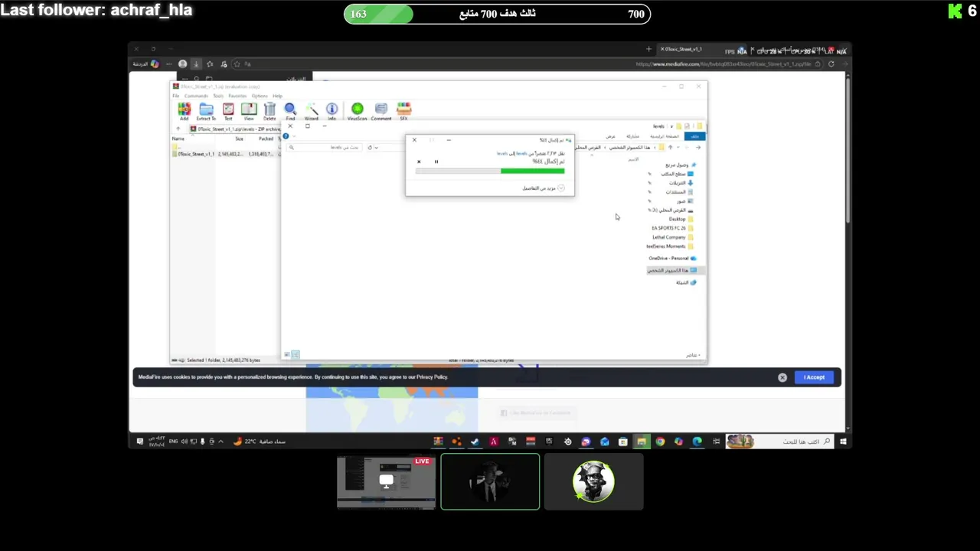Select OneDrive - Personal in sidebar
This screenshot has width=980, height=551.
(x=672, y=258)
